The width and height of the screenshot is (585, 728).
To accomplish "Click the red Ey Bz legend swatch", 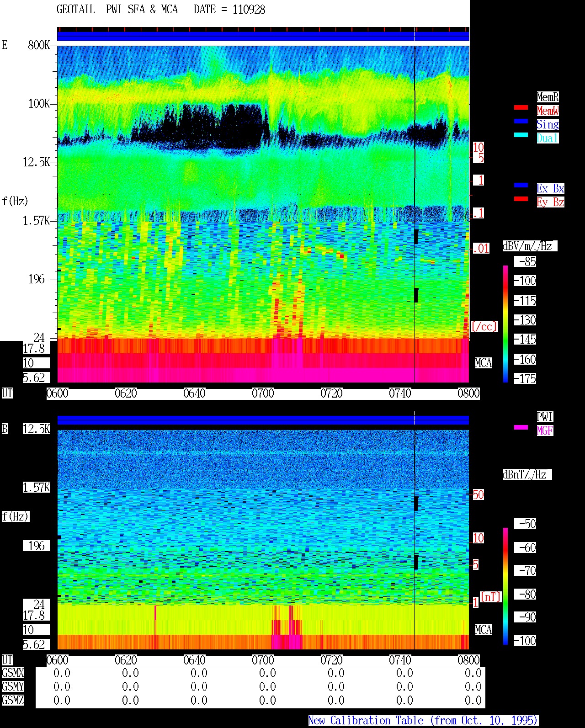I will (x=521, y=199).
